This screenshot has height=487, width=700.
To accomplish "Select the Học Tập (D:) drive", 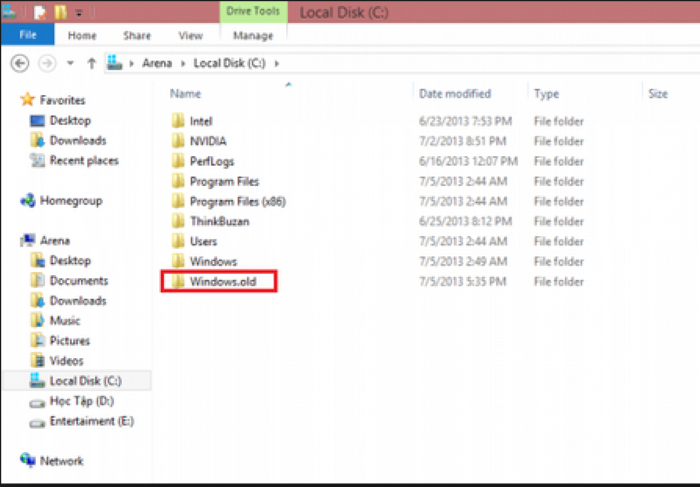I will coord(82,401).
